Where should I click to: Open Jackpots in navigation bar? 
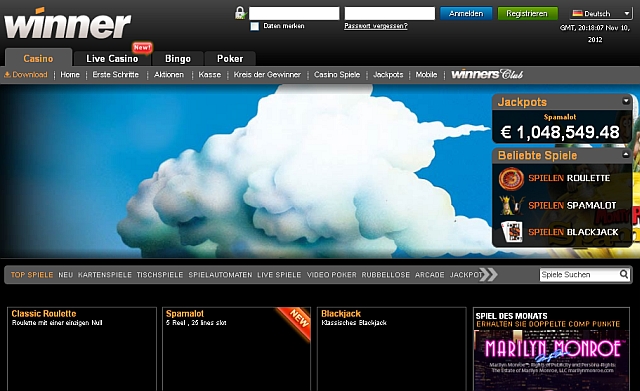tap(388, 75)
